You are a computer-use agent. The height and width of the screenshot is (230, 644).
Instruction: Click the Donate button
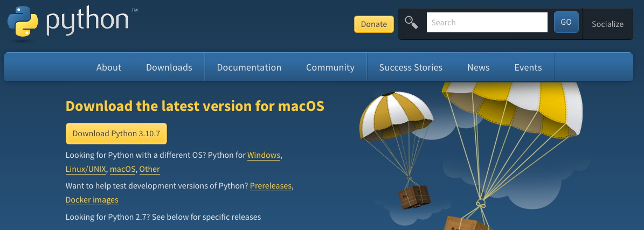tap(374, 24)
